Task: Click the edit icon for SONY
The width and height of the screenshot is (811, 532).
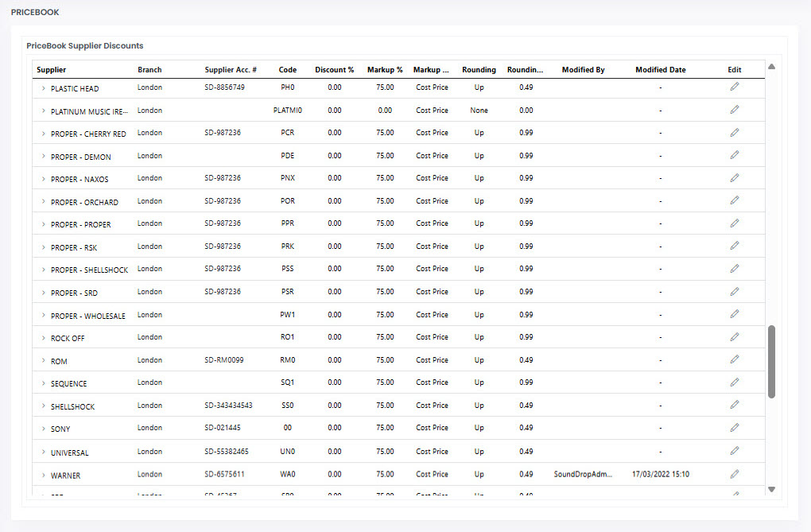Action: click(734, 428)
